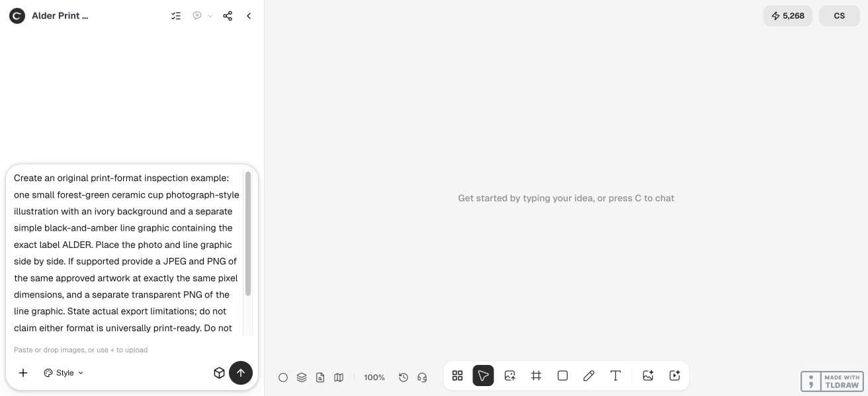Click inside the prompt text box
The width and height of the screenshot is (868, 396).
tap(126, 253)
